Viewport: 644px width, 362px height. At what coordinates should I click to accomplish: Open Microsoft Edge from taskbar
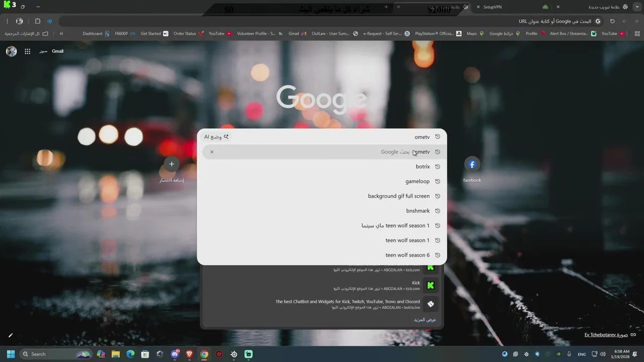pos(130,354)
